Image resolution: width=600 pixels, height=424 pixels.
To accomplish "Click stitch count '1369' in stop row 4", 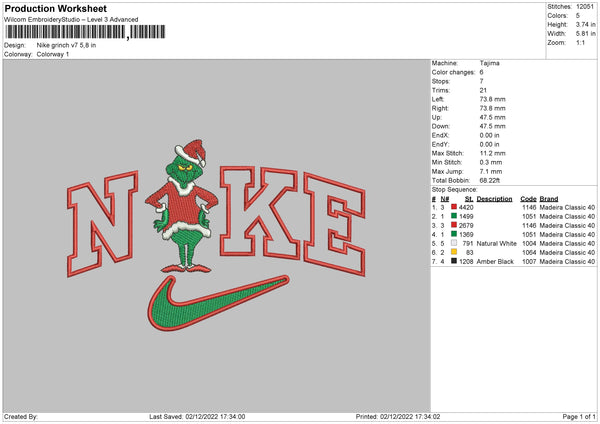I will (x=466, y=234).
